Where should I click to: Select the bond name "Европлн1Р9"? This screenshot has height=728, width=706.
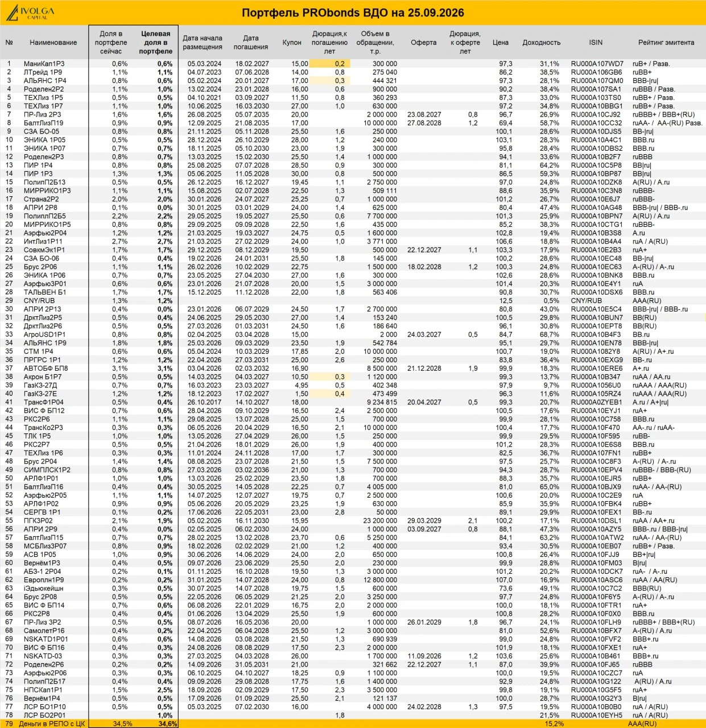pyautogui.click(x=44, y=580)
